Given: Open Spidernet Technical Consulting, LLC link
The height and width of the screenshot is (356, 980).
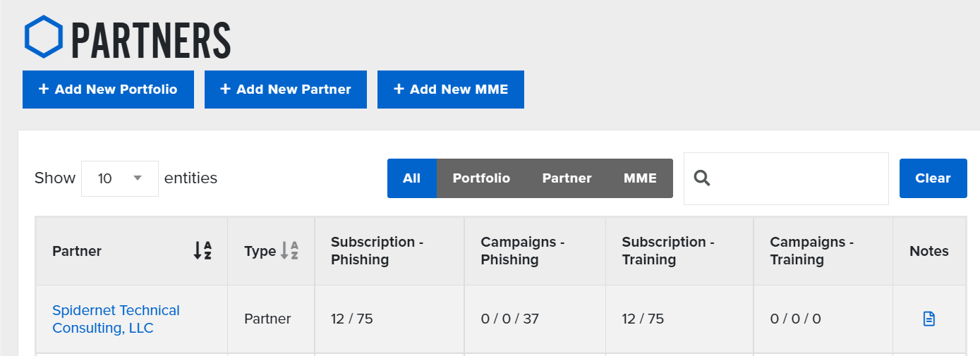Looking at the screenshot, I should [x=116, y=319].
